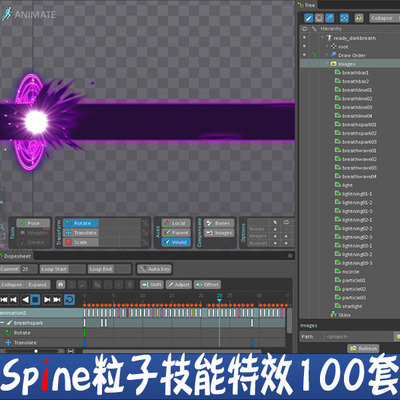Click the Tree Collapse button
400x400 pixels.
pyautogui.click(x=383, y=18)
